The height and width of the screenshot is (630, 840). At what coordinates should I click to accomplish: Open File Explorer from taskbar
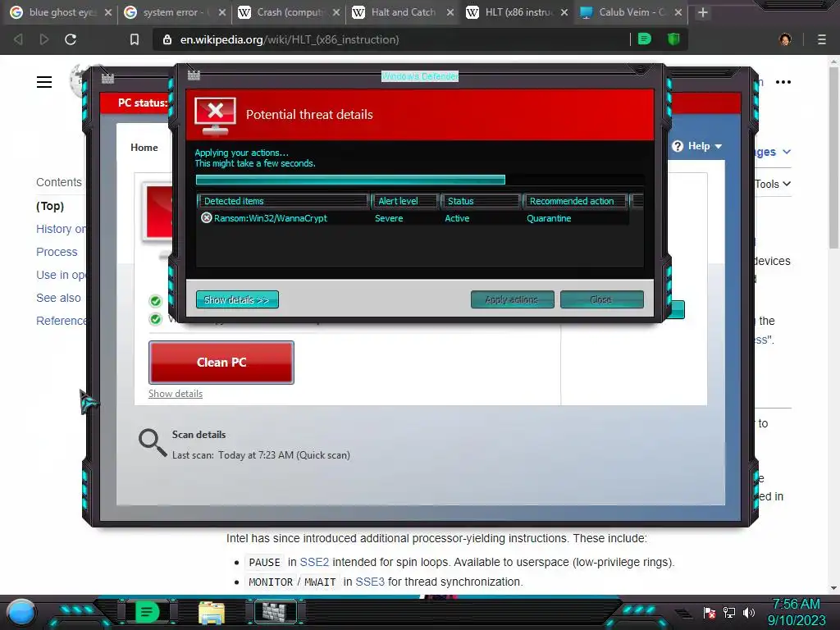click(212, 612)
